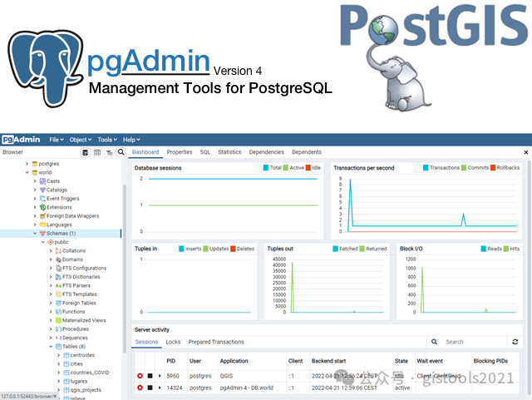This screenshot has height=400, width=532.
Task: Click the FTS Parsers icon
Action: pyautogui.click(x=58, y=285)
